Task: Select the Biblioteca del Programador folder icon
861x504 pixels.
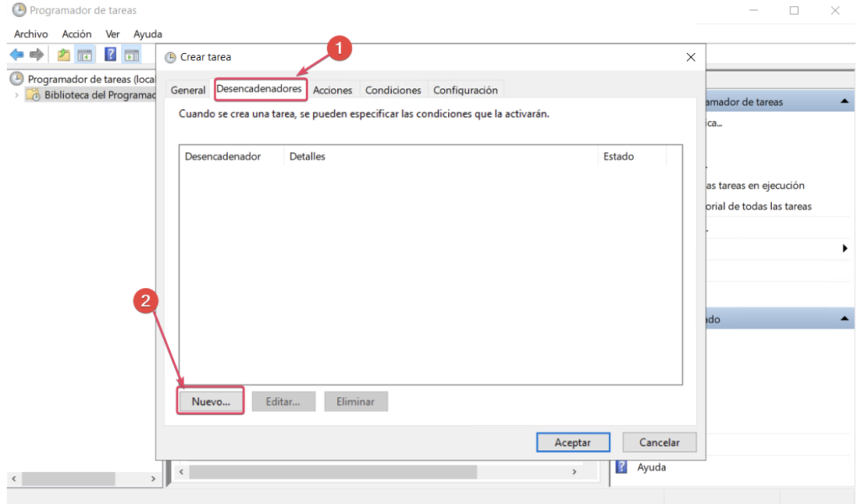Action: (x=33, y=95)
